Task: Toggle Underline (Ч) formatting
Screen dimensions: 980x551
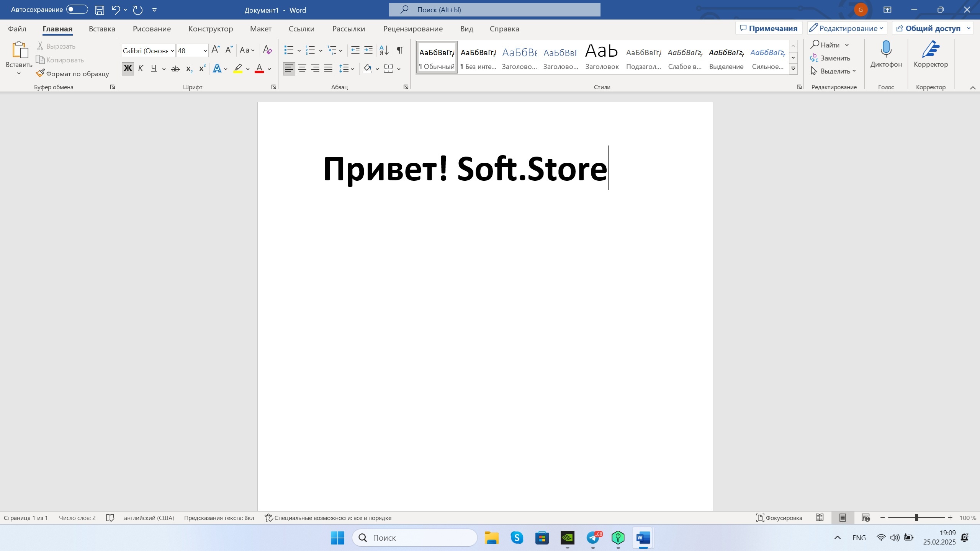Action: [154, 69]
